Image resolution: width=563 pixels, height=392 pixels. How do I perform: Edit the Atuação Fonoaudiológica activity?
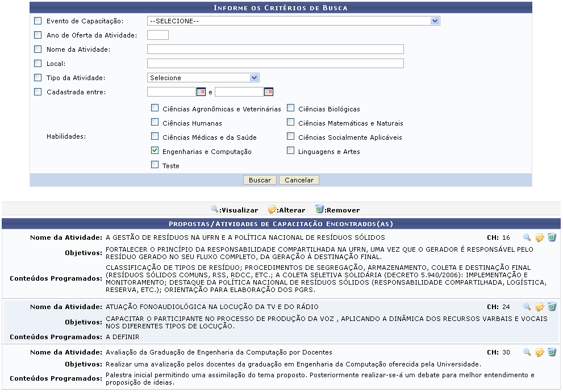point(540,307)
